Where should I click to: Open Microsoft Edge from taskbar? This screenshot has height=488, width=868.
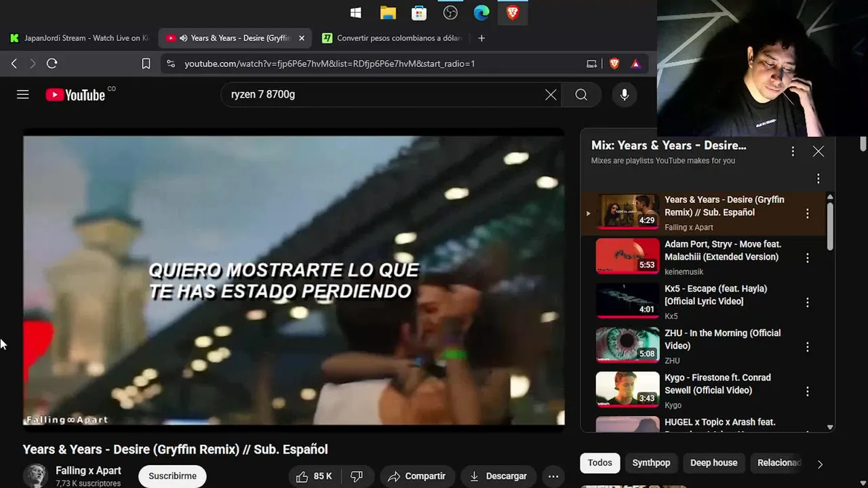481,13
